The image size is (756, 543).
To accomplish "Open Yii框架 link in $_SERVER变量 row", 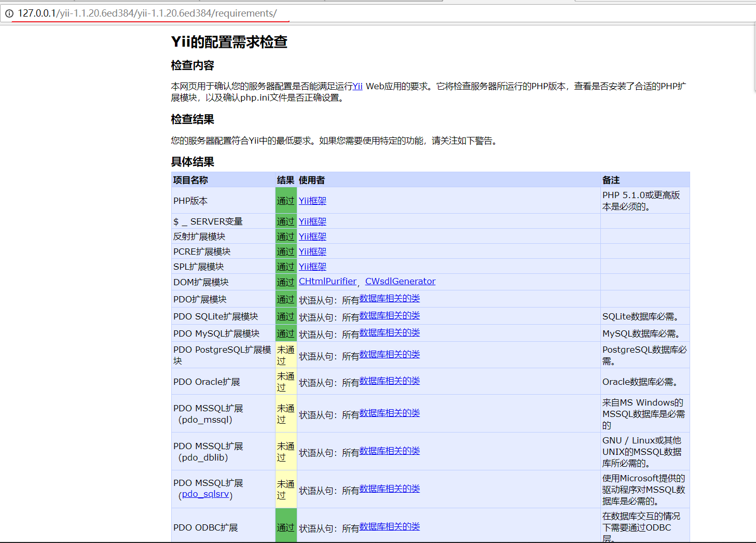I will tap(312, 221).
